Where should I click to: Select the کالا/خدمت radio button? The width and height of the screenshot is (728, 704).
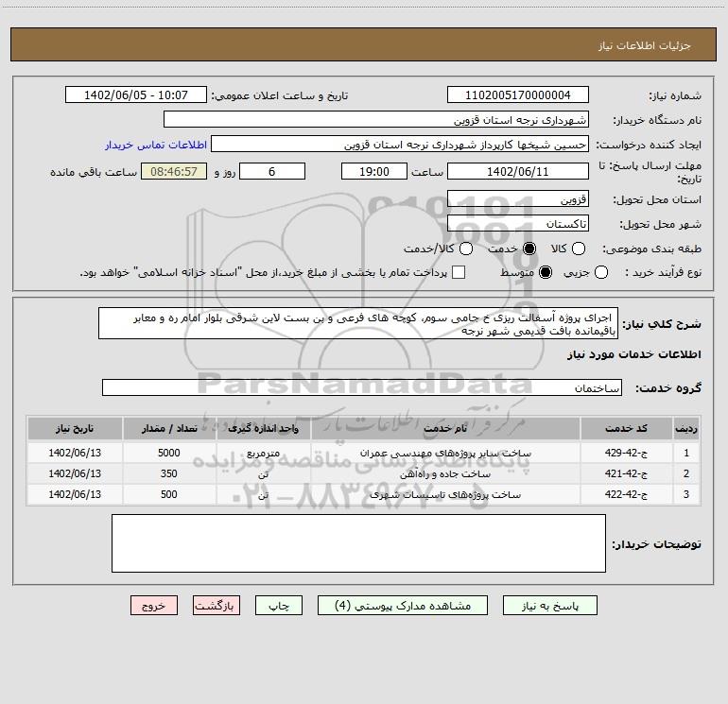466,249
